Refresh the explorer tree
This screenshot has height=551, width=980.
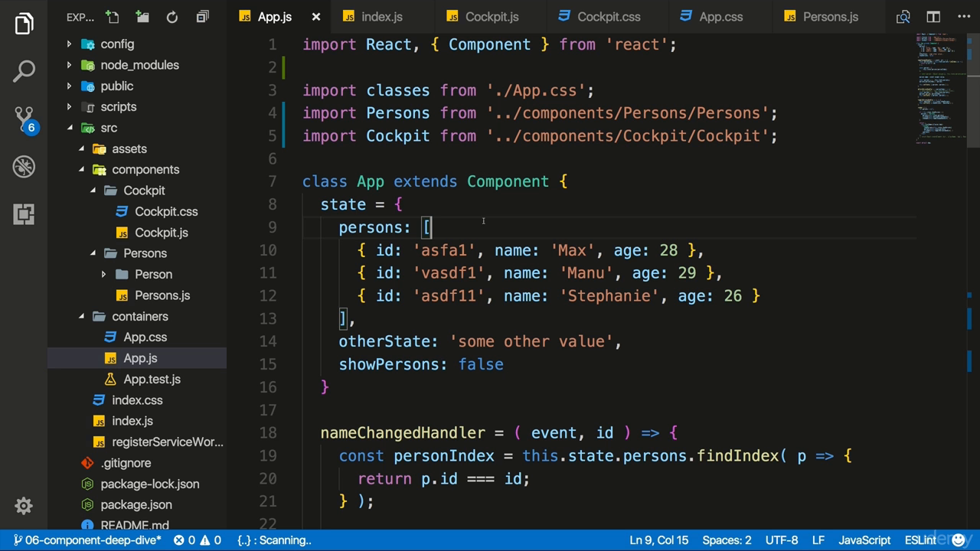click(172, 17)
